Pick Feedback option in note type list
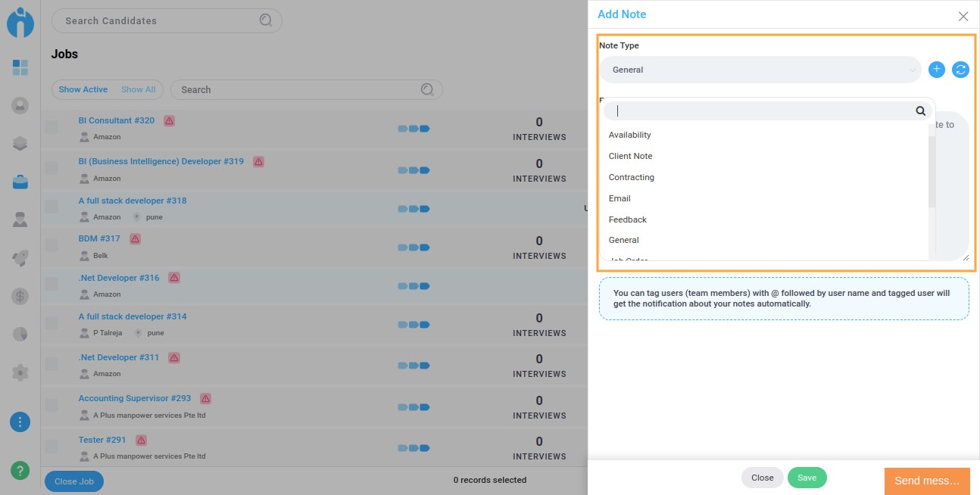The image size is (980, 495). click(x=628, y=219)
